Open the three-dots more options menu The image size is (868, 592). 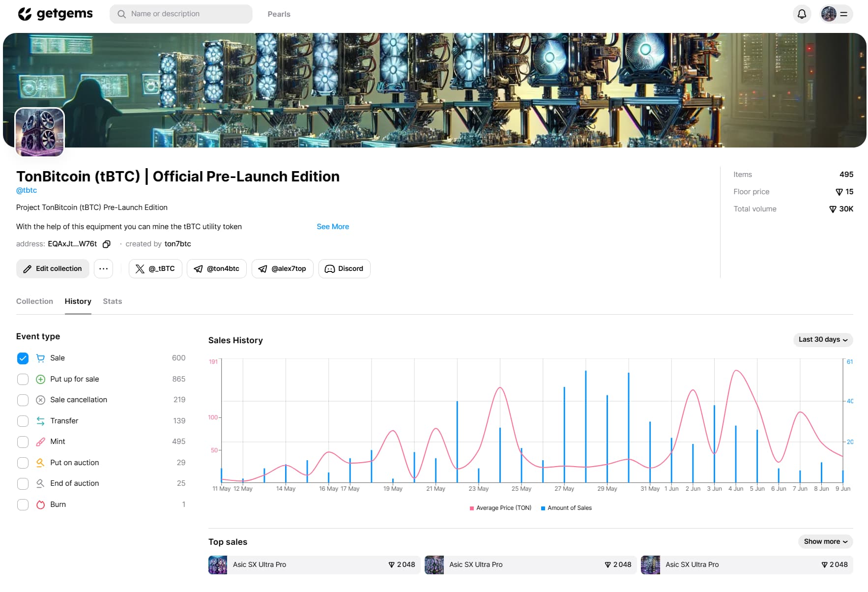(x=103, y=268)
